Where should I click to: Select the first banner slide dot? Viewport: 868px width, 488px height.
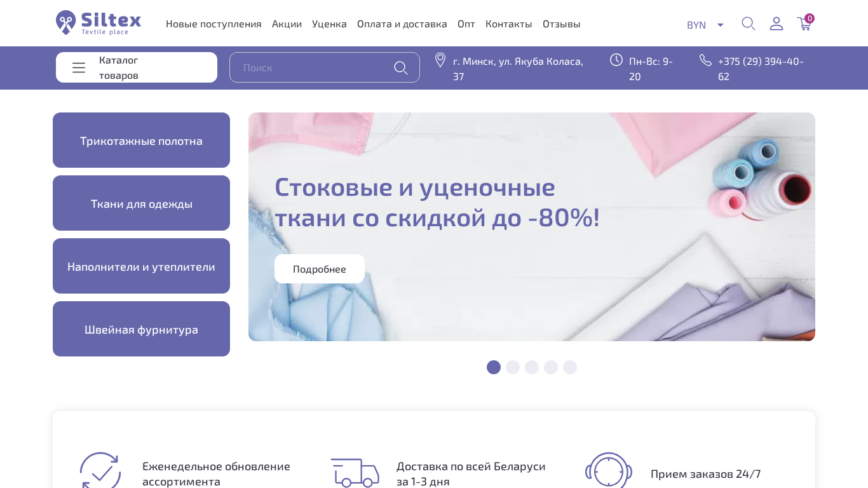(x=494, y=367)
